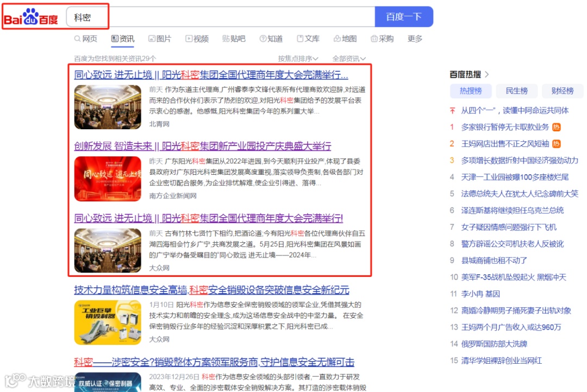Image resolution: width=587 pixels, height=392 pixels.
Task: Switch to the 文库 tab
Action: click(x=309, y=39)
